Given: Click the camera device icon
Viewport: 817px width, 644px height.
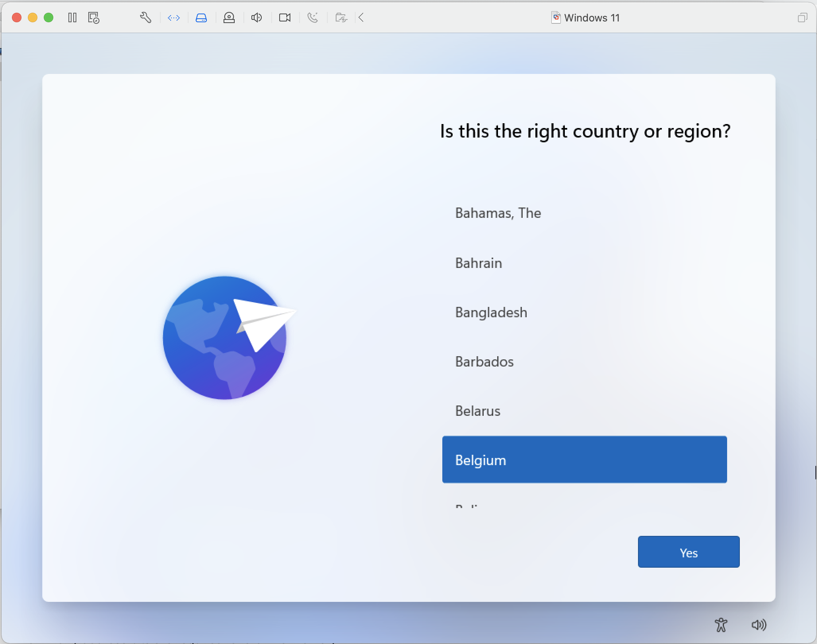Looking at the screenshot, I should [x=285, y=17].
